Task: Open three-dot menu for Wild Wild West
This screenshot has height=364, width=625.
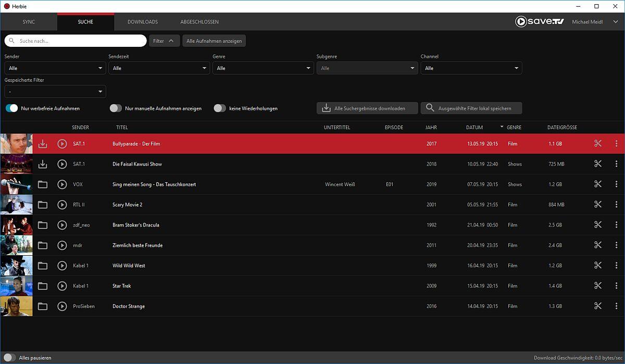Action: coord(616,266)
